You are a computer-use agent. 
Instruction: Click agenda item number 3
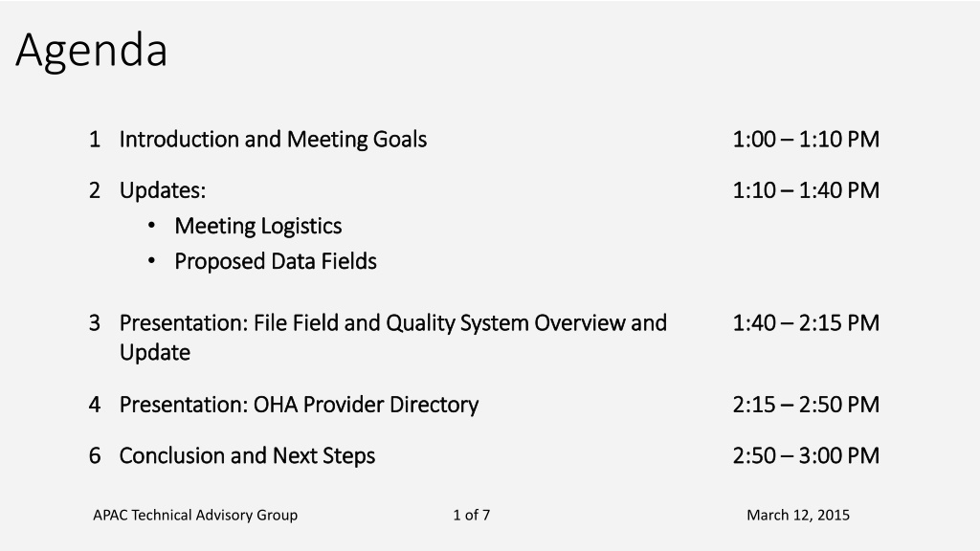point(95,323)
